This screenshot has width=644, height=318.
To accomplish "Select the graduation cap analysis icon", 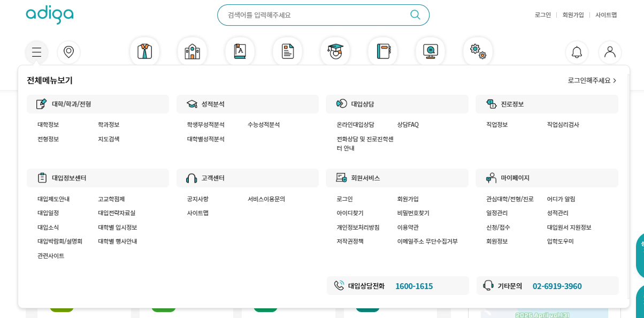I will click(x=335, y=51).
